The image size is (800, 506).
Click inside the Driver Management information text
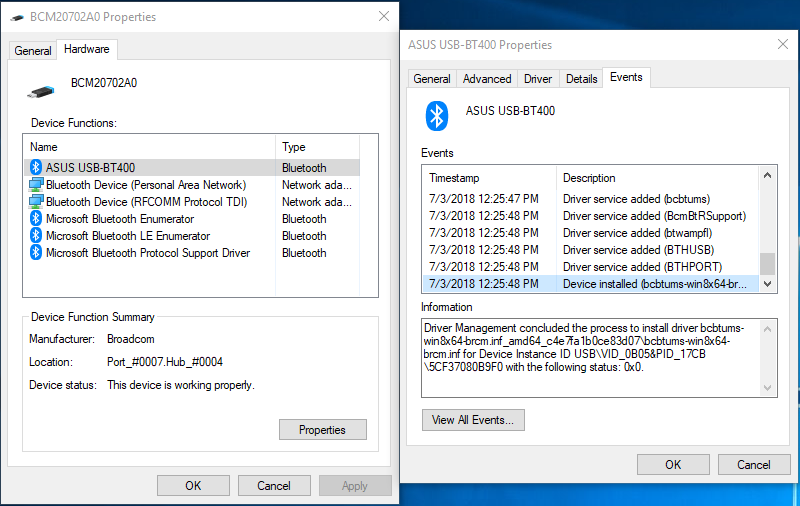pyautogui.click(x=584, y=347)
